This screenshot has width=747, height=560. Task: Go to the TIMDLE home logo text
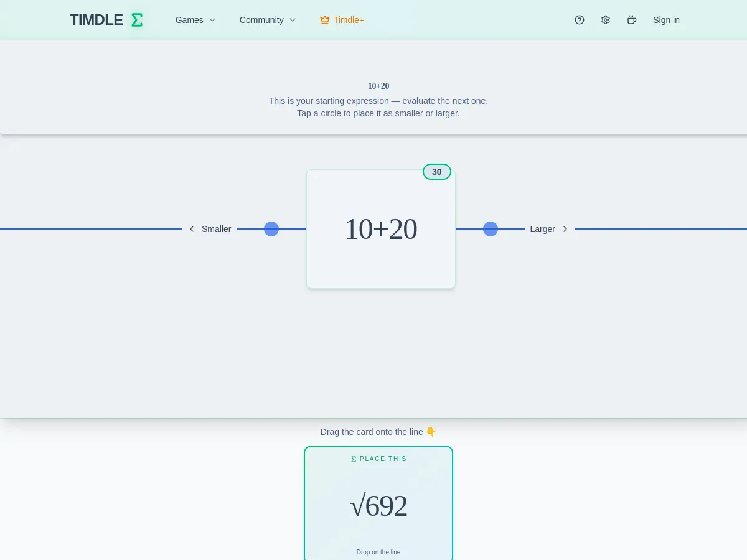point(96,20)
